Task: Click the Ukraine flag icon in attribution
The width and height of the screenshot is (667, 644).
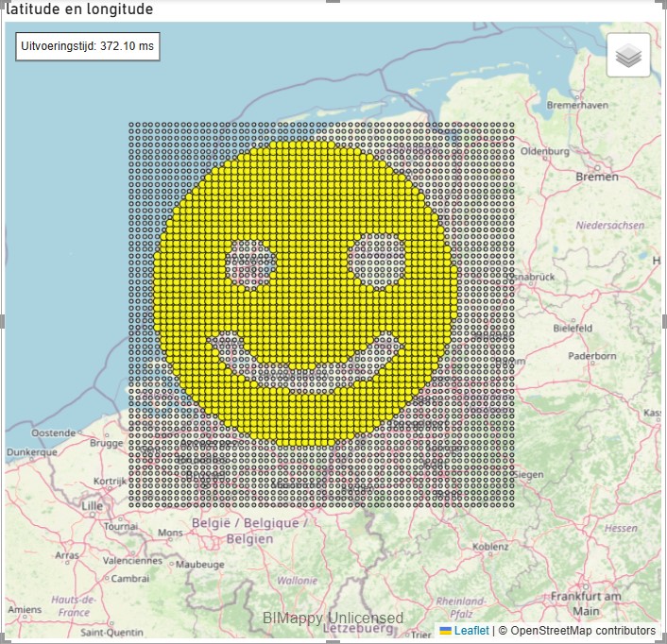Action: click(x=445, y=631)
